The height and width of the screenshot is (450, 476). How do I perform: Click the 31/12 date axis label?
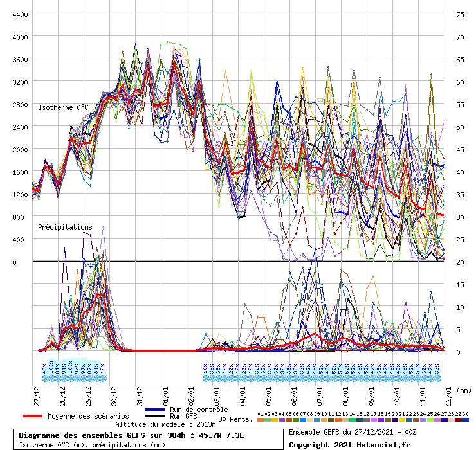(x=140, y=393)
